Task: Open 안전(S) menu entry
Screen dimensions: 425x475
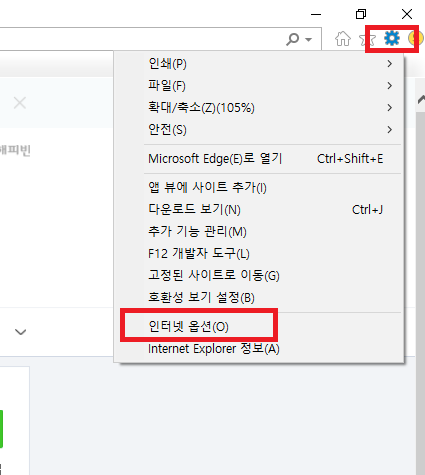Action: [259, 130]
